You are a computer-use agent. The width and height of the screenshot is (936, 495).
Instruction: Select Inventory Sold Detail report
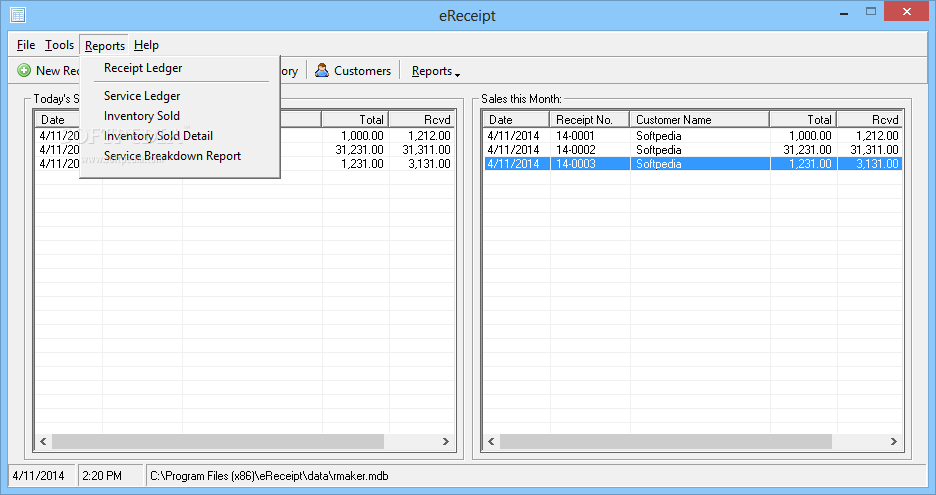(158, 136)
